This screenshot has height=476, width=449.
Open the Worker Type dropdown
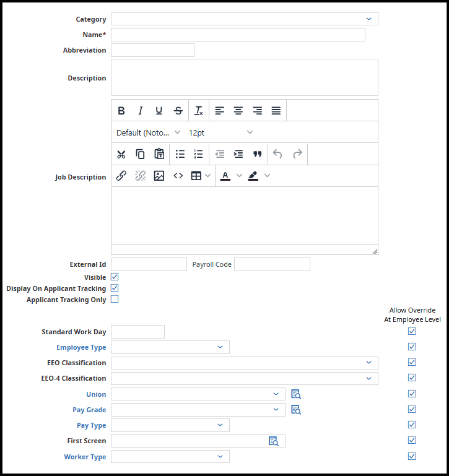click(170, 457)
